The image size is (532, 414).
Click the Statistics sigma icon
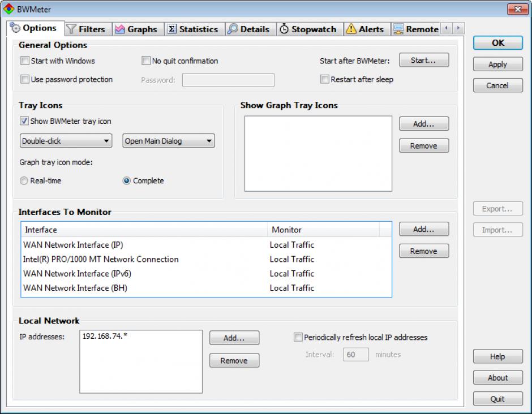[171, 29]
